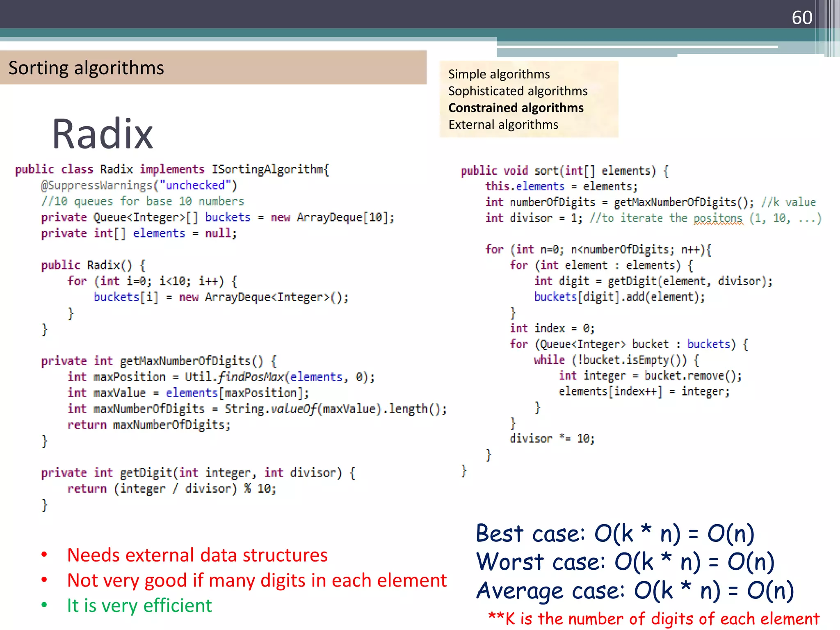Click the misspelled 'positons' underlined word

coord(718,218)
